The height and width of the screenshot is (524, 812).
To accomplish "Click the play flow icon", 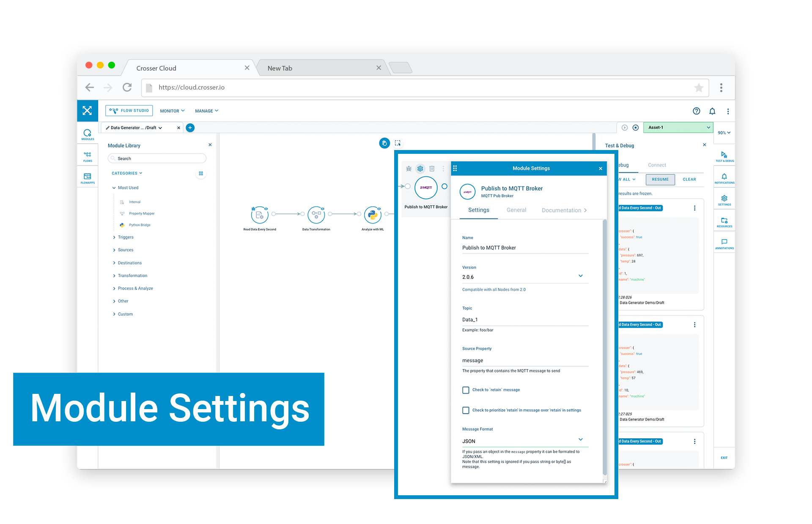I will click(x=625, y=128).
